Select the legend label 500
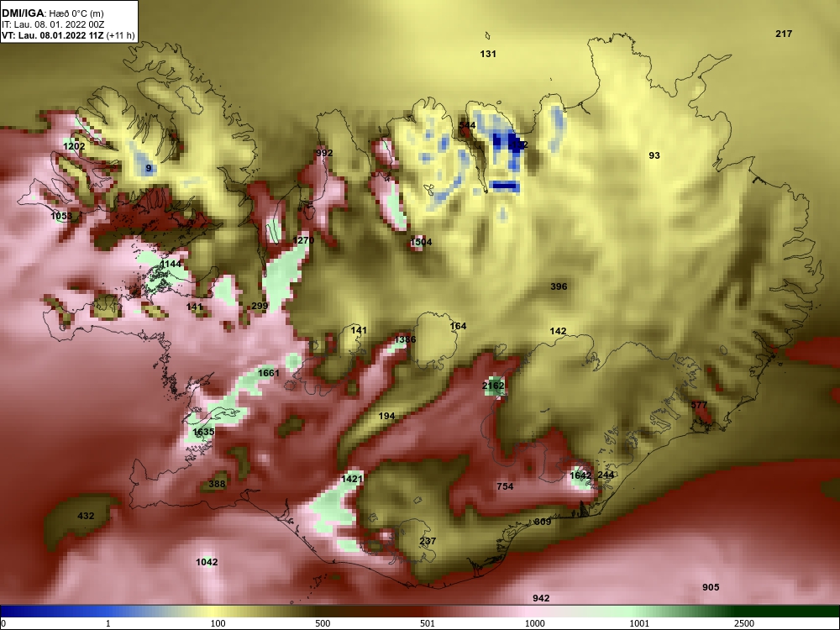The width and height of the screenshot is (840, 630). click(323, 623)
